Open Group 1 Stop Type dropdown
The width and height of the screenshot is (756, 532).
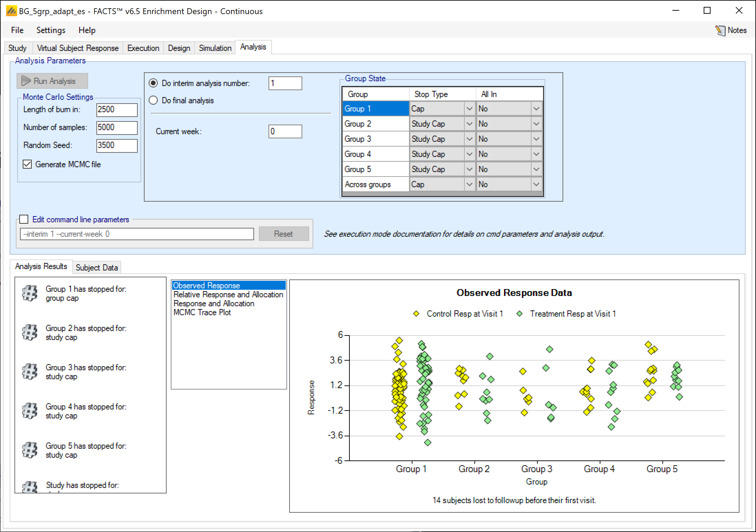469,109
